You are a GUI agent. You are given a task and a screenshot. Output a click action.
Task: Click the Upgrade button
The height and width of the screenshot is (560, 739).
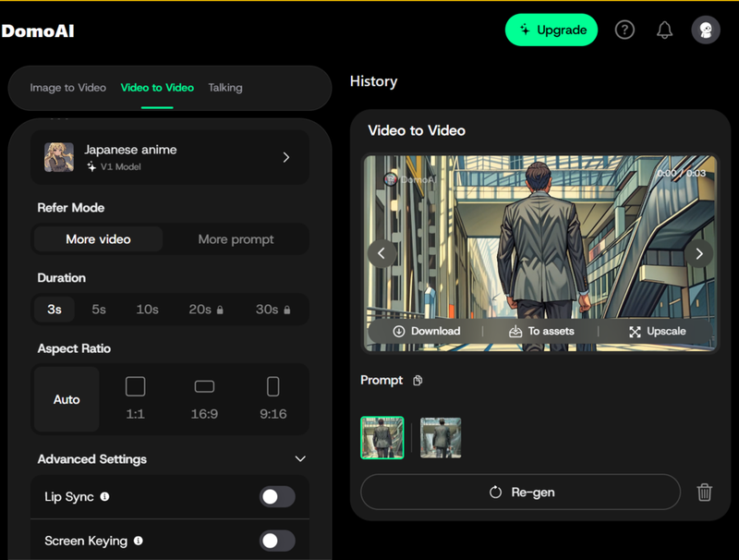point(551,30)
